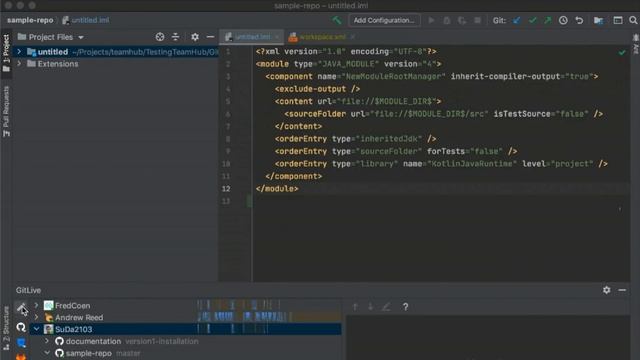Expand the FredCoen user node
This screenshot has width=640, height=360.
click(x=36, y=305)
